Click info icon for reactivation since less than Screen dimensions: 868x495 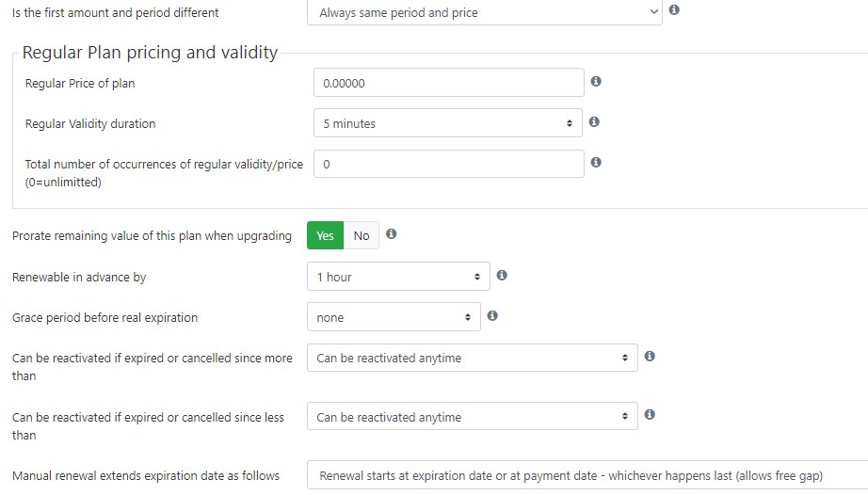(650, 414)
